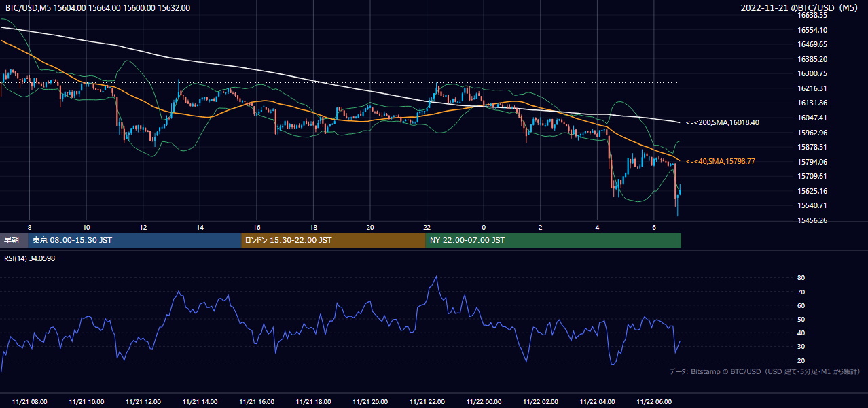Click RSI axis level 50
The image size is (868, 408).
(801, 319)
